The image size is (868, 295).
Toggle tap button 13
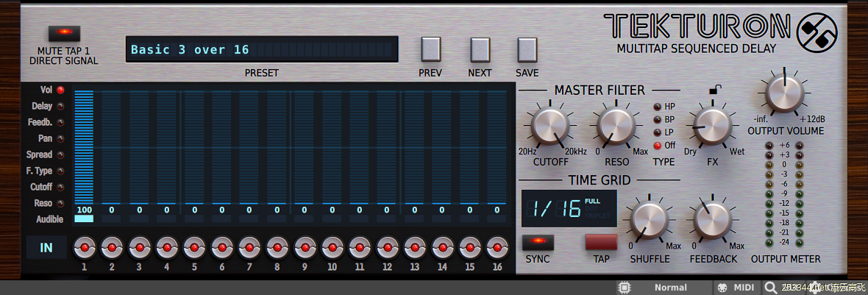tap(415, 248)
